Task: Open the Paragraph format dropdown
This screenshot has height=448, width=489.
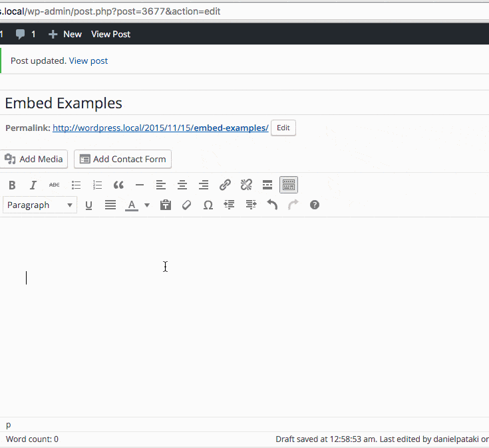Action: click(40, 205)
